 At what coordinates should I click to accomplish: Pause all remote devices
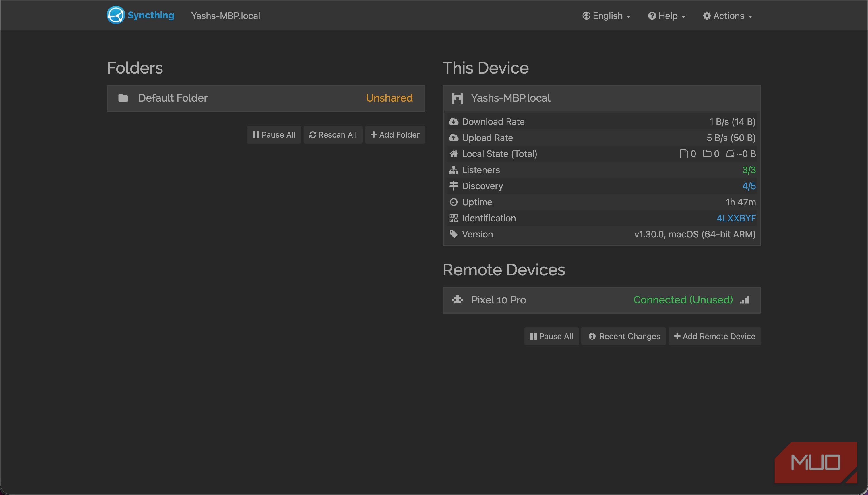551,336
